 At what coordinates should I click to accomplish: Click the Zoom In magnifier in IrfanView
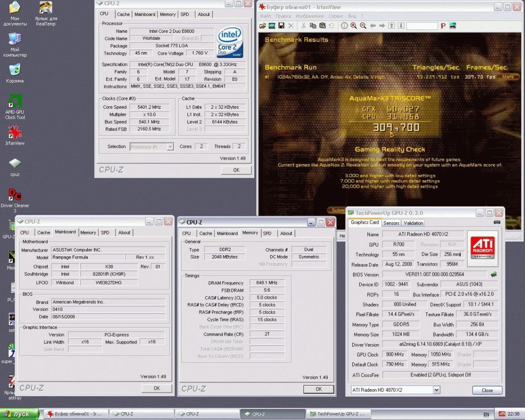point(354,26)
